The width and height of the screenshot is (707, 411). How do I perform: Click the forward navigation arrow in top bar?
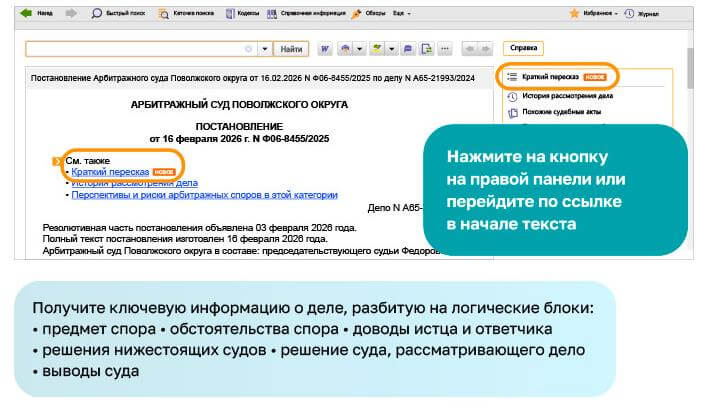tap(71, 14)
